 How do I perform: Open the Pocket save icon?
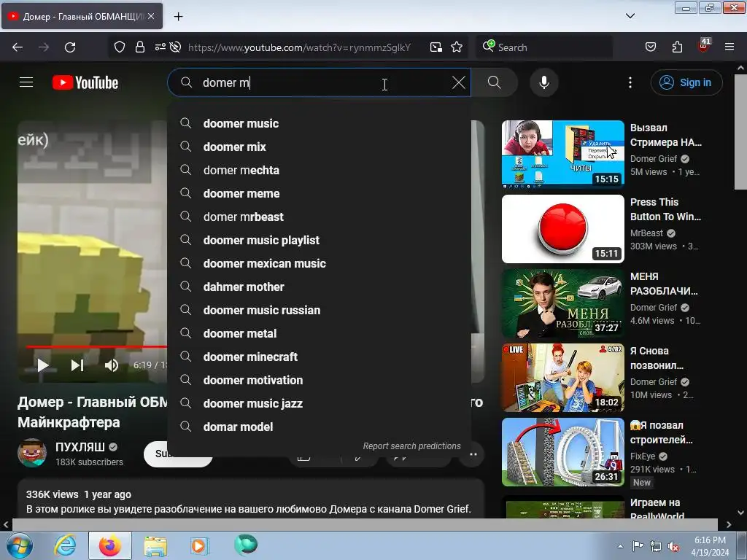coord(651,47)
